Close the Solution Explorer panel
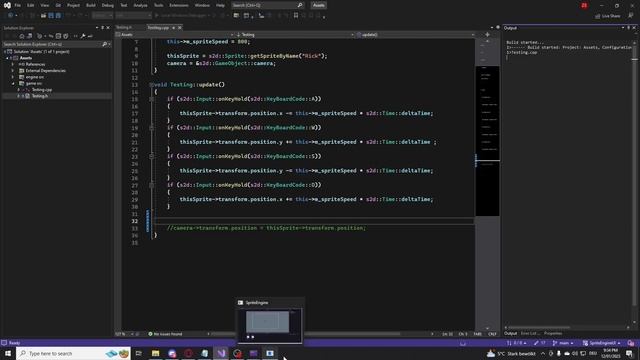This screenshot has width=640, height=360. pyautogui.click(x=108, y=28)
